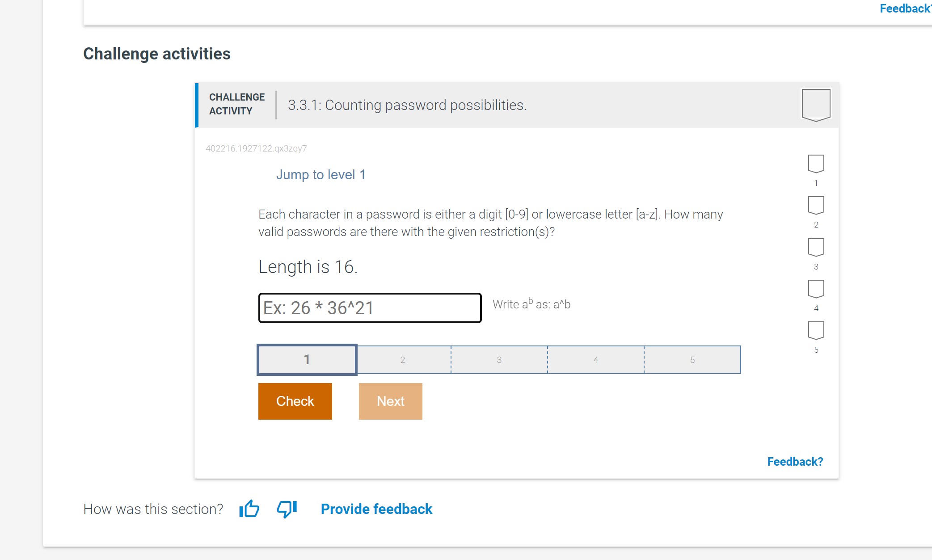Select segment 3 in the progress bar

pyautogui.click(x=499, y=359)
